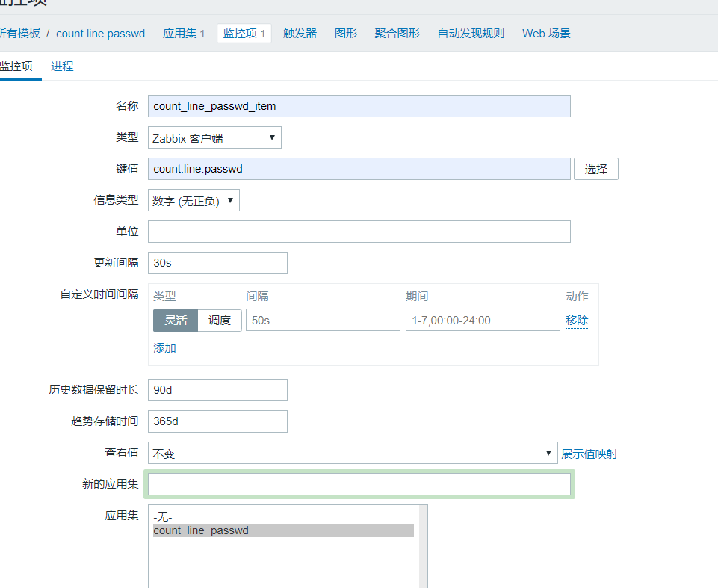The width and height of the screenshot is (718, 588).
Task: Click the 应用集 list scrollbar
Action: (x=423, y=546)
